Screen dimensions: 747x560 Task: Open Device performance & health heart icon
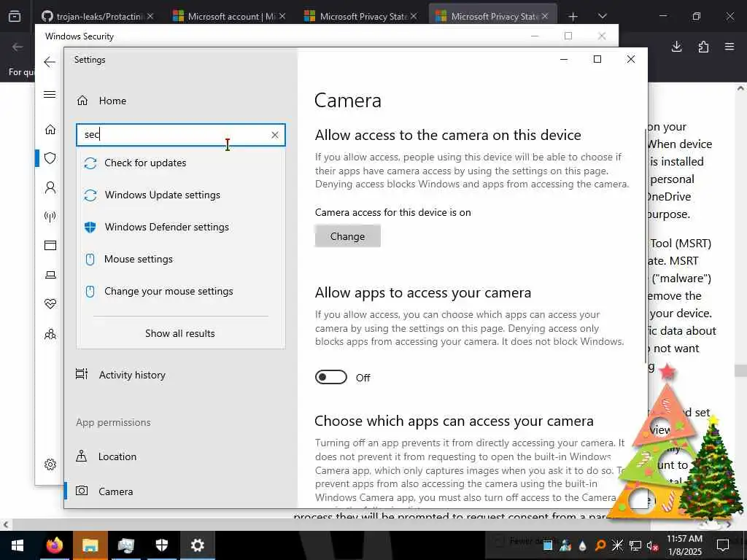(x=50, y=304)
